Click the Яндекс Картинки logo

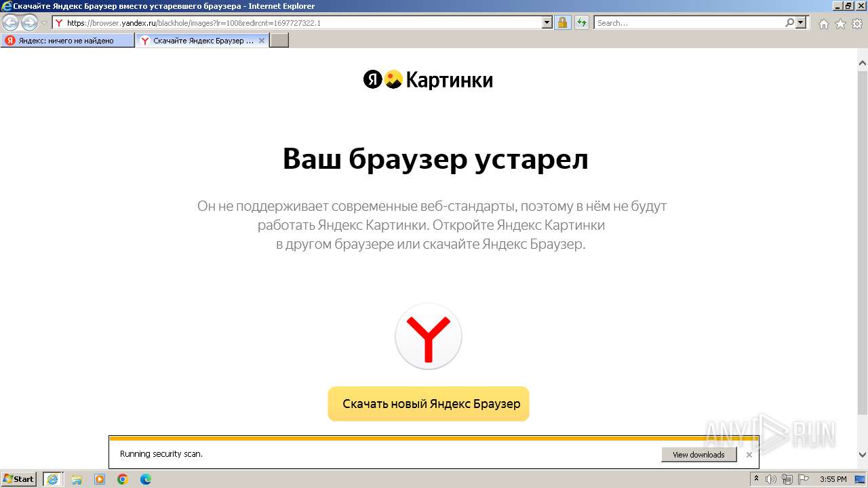pyautogui.click(x=428, y=80)
